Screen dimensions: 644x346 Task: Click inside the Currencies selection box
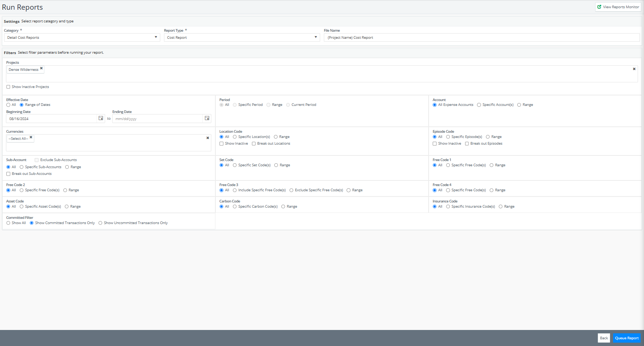(x=108, y=143)
